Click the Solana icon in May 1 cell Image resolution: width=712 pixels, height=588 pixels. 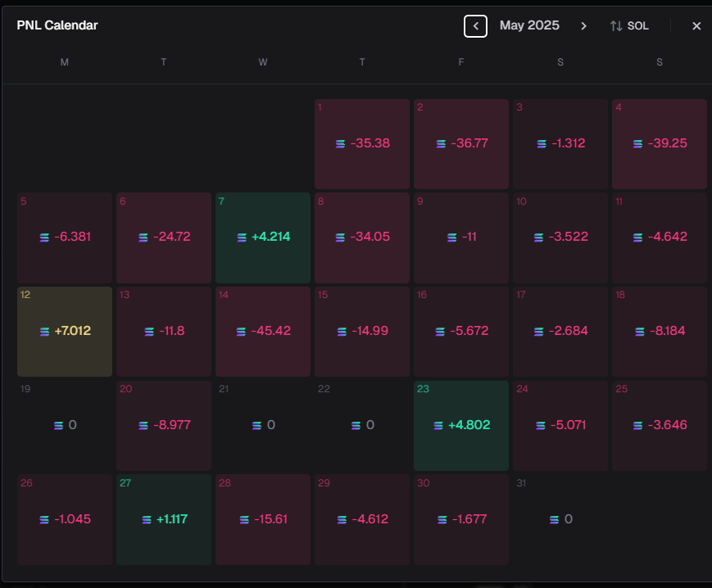340,144
